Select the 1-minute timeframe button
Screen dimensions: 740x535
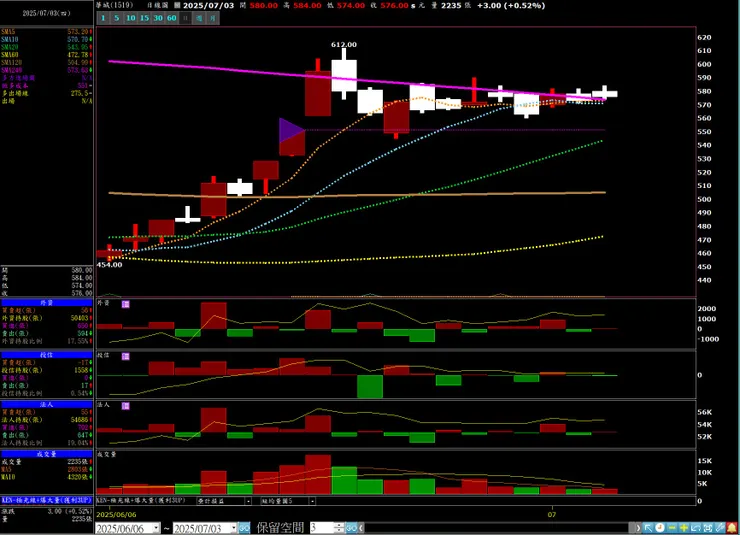(103, 18)
